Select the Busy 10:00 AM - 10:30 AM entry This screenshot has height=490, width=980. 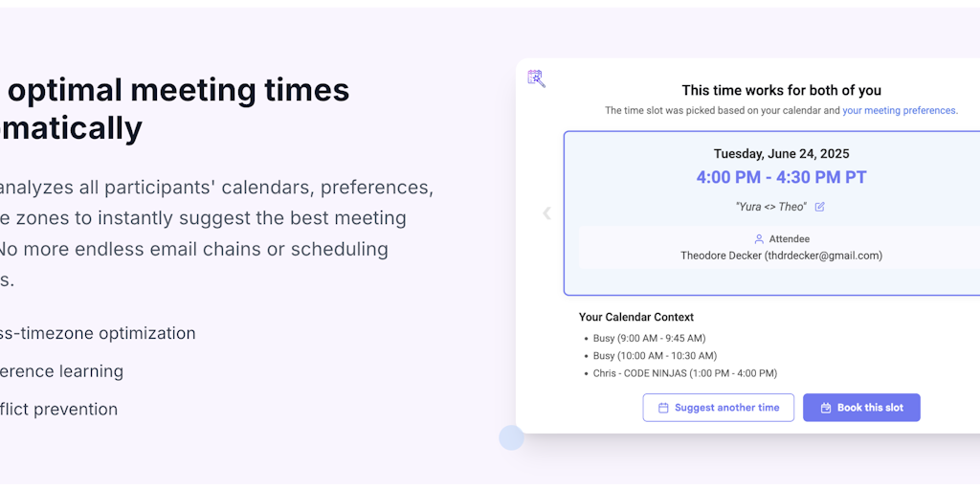coord(655,356)
